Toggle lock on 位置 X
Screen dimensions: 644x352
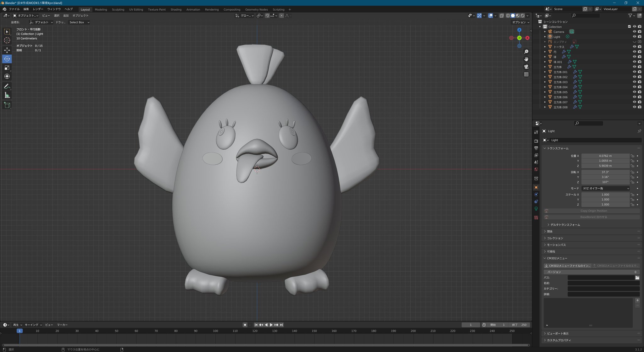(x=632, y=156)
